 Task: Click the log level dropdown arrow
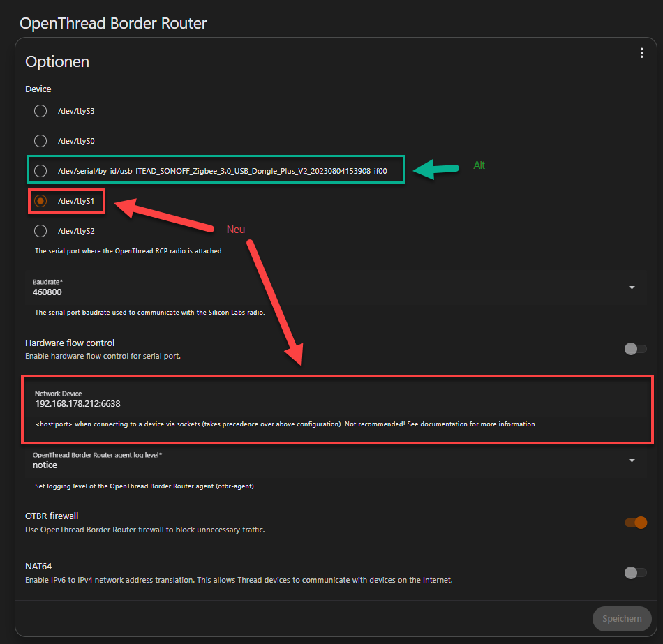click(x=632, y=460)
